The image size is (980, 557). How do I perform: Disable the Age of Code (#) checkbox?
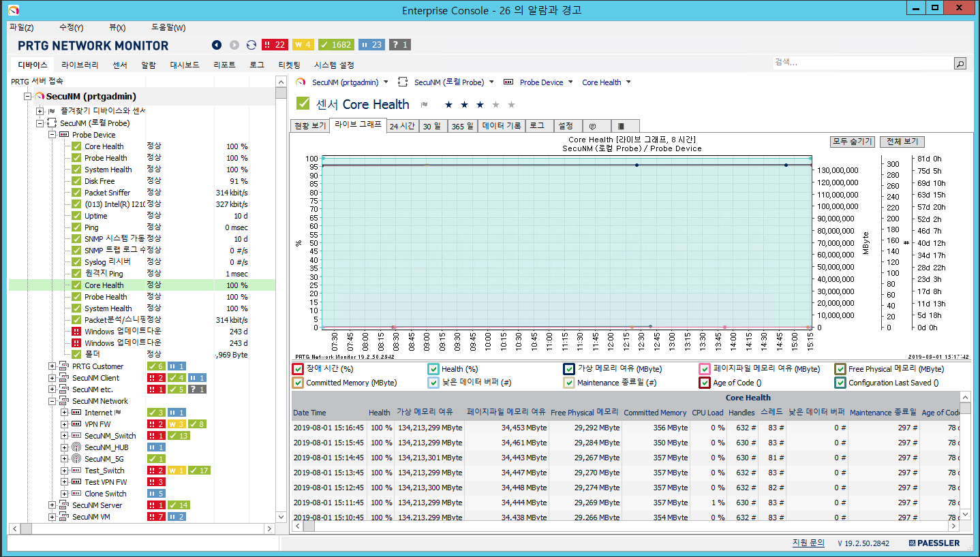704,383
